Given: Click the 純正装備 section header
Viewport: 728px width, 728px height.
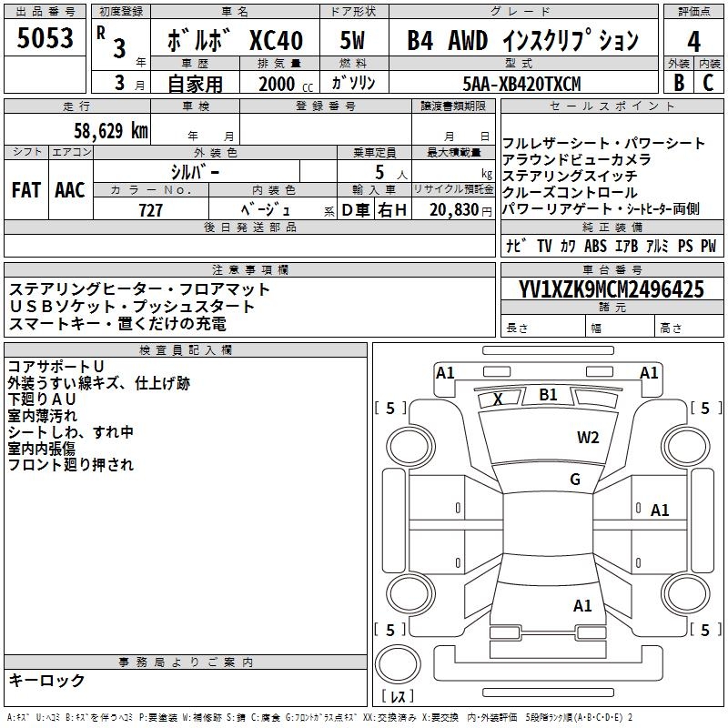Looking at the screenshot, I should tap(612, 227).
